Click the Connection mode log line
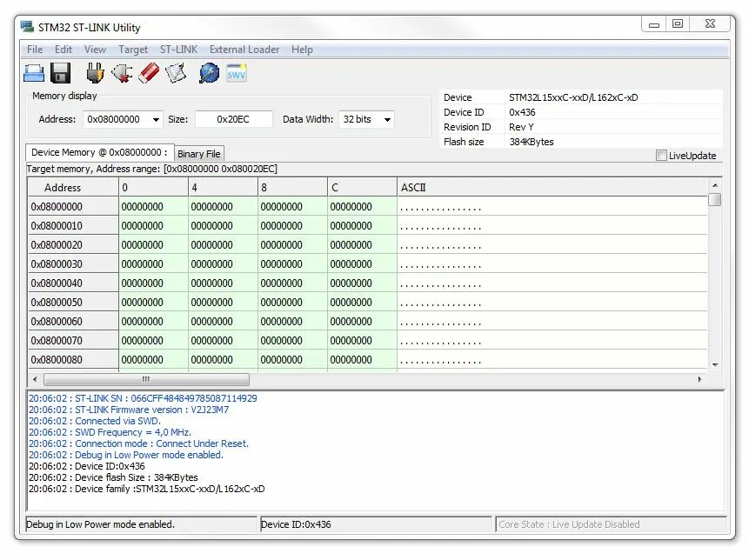 click(138, 443)
